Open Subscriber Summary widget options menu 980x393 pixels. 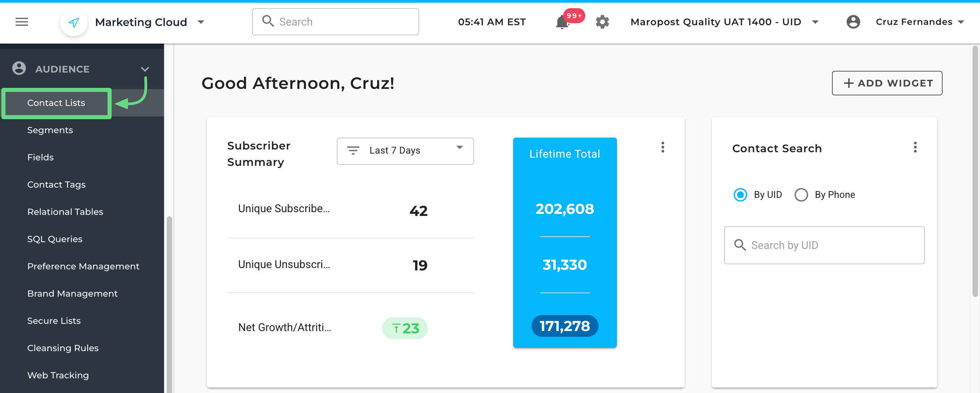coord(662,147)
